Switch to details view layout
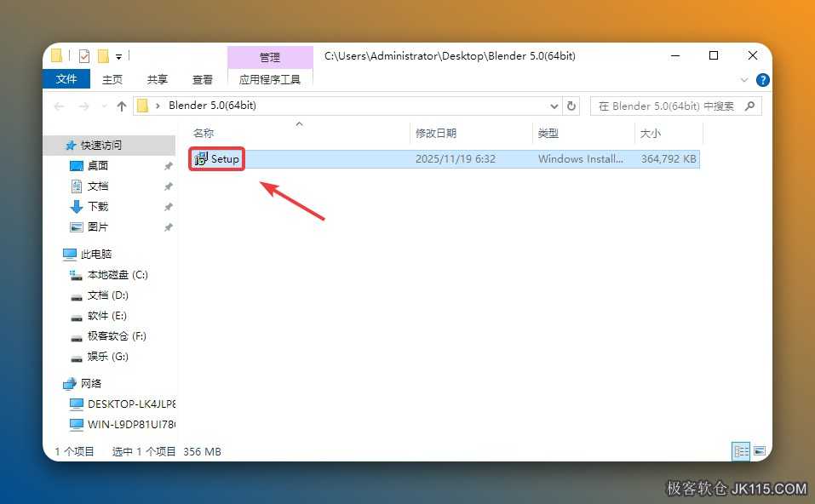This screenshot has height=504, width=815. tap(741, 451)
